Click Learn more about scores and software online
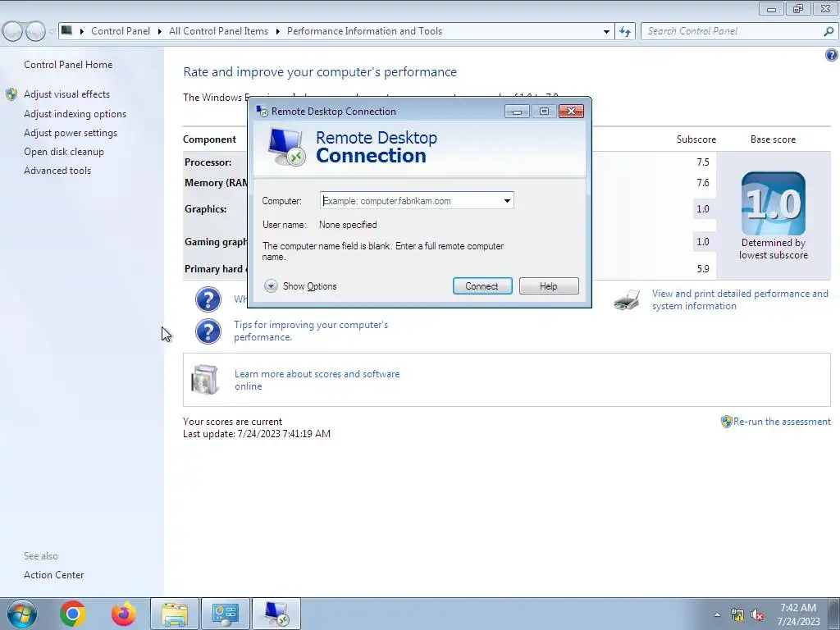Screen dimensions: 840x630 pos(317,380)
